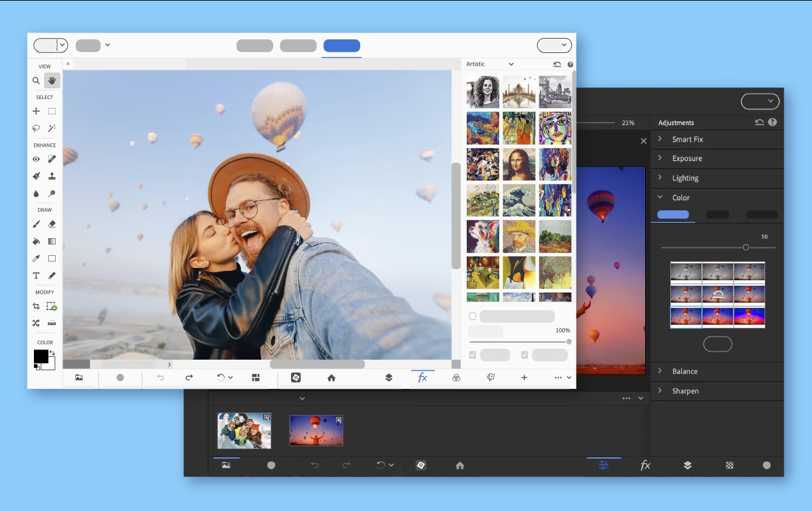This screenshot has height=511, width=812.
Task: Select the Mona Lisa artistic style thumbnail
Action: coord(519,164)
